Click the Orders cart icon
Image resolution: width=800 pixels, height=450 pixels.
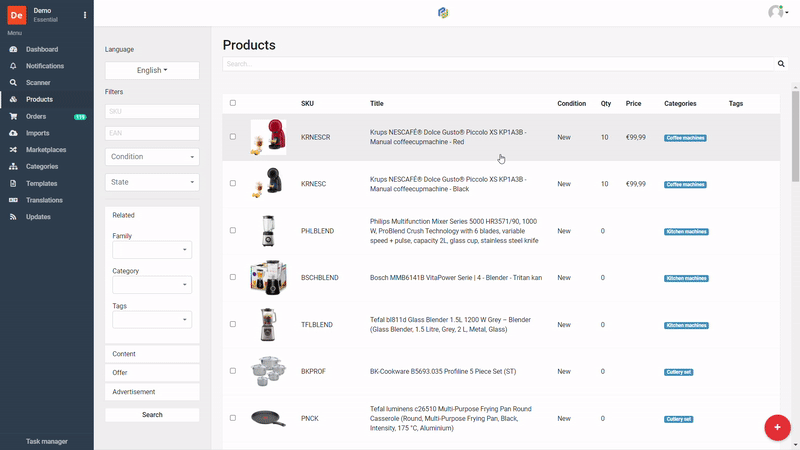(13, 116)
